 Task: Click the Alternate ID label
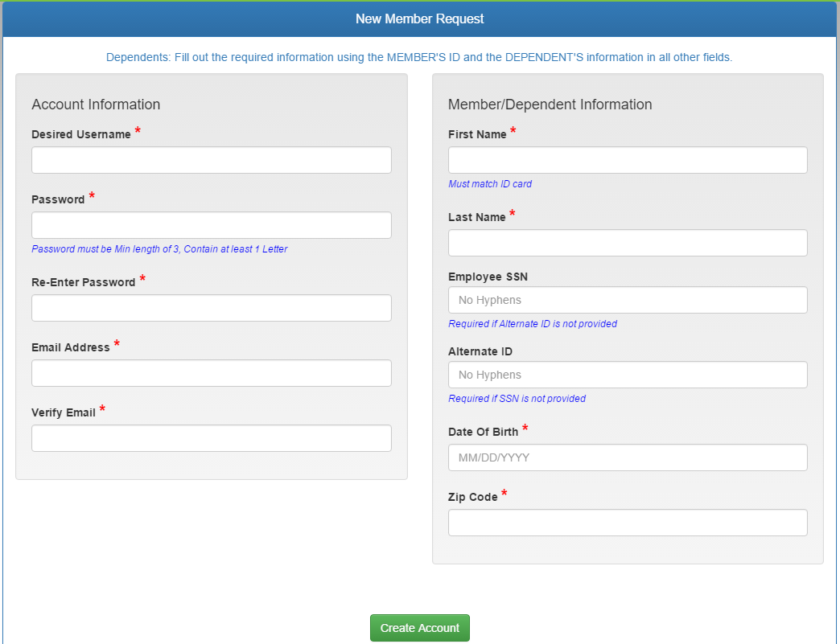pos(480,351)
